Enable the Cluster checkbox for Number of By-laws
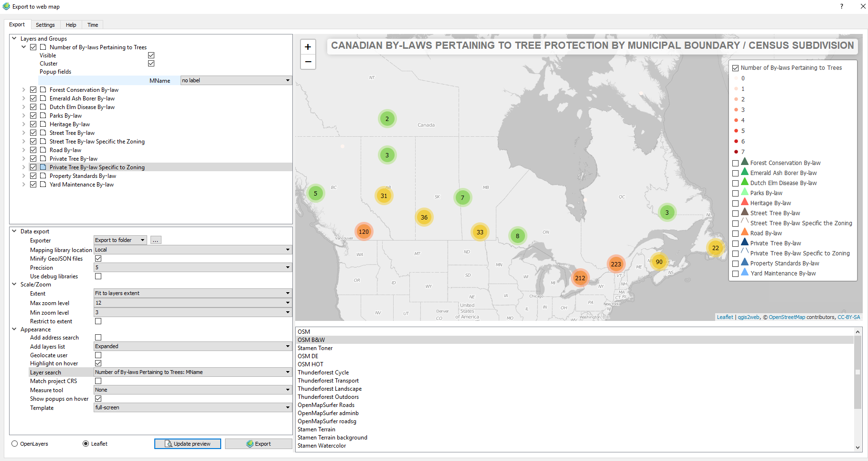This screenshot has width=868, height=461. click(x=151, y=63)
